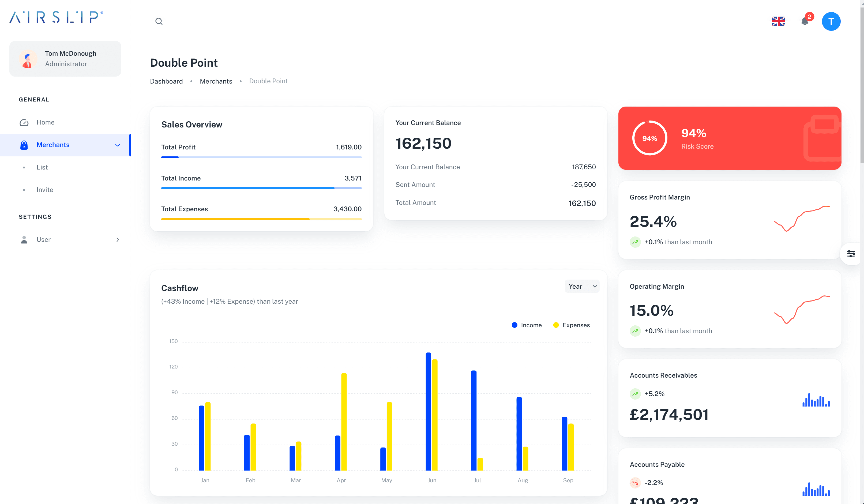The width and height of the screenshot is (864, 504).
Task: Click the Total Income progress bar
Action: point(261,188)
